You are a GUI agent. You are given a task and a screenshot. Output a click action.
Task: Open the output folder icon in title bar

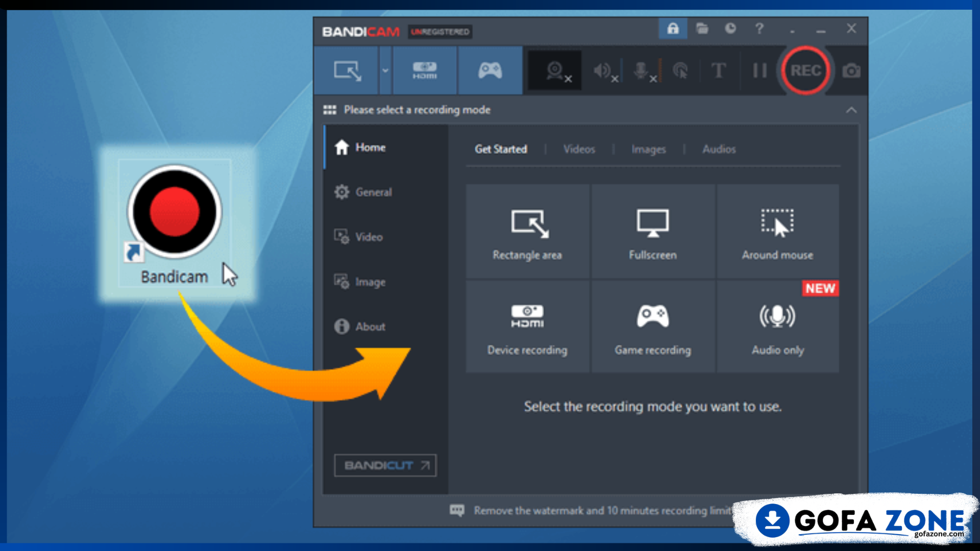(x=702, y=29)
